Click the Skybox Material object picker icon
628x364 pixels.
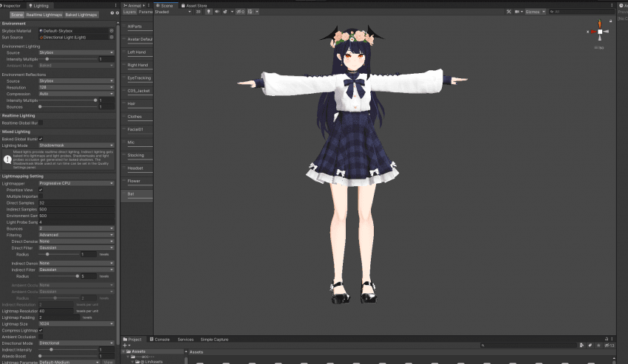(112, 30)
